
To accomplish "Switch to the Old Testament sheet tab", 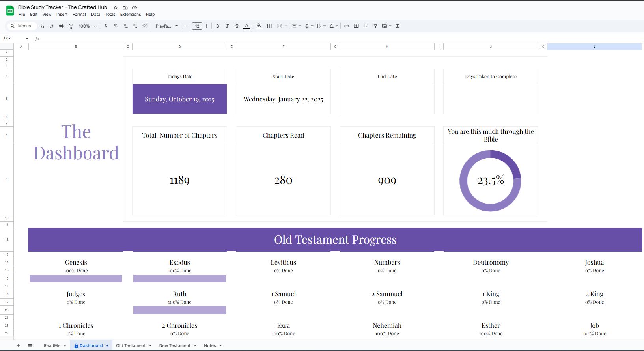I will (134, 345).
